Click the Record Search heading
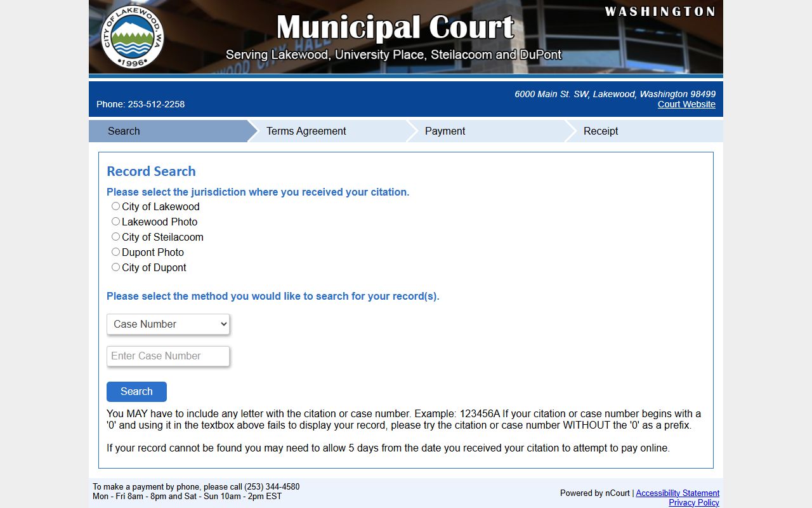 151,171
